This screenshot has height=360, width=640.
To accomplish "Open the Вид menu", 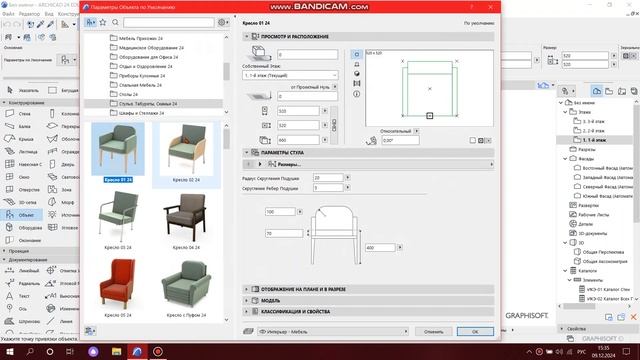I will click(x=49, y=14).
